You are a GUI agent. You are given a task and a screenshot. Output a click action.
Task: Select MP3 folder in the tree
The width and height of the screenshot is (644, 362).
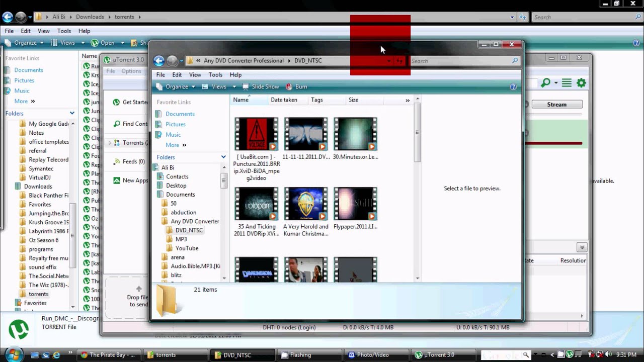pos(181,240)
